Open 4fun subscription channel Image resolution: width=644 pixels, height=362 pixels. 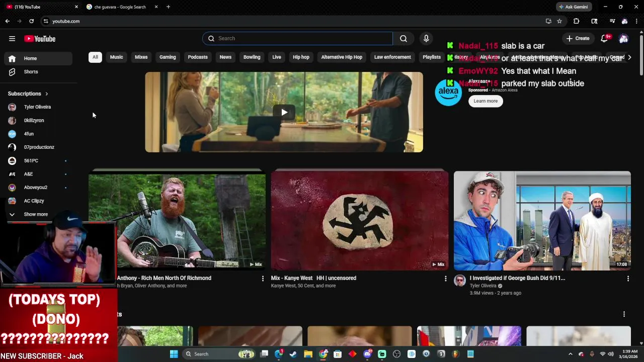(38, 134)
